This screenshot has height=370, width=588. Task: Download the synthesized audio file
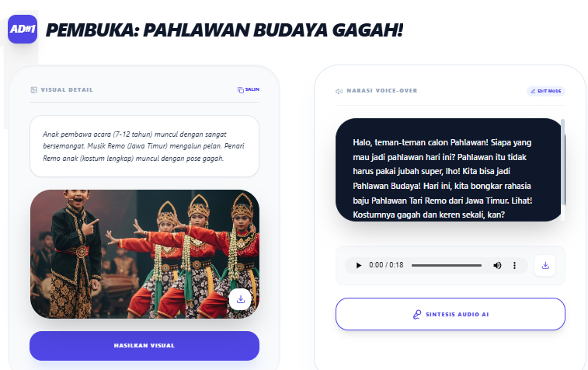click(x=545, y=265)
